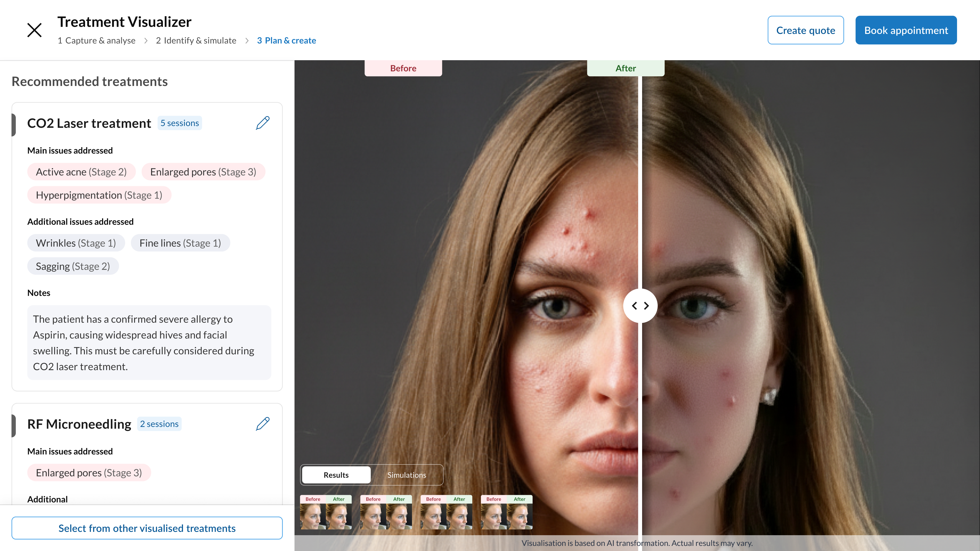The height and width of the screenshot is (551, 980).
Task: Go to step 1 Capture & analyse
Action: coord(97,40)
